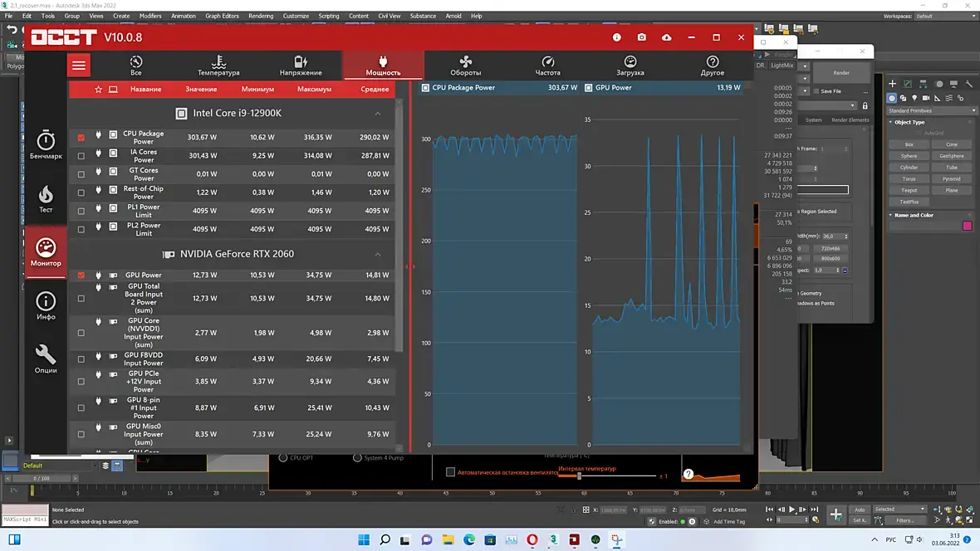The width and height of the screenshot is (980, 551).
Task: Open the Тест flame icon
Action: coord(46,198)
